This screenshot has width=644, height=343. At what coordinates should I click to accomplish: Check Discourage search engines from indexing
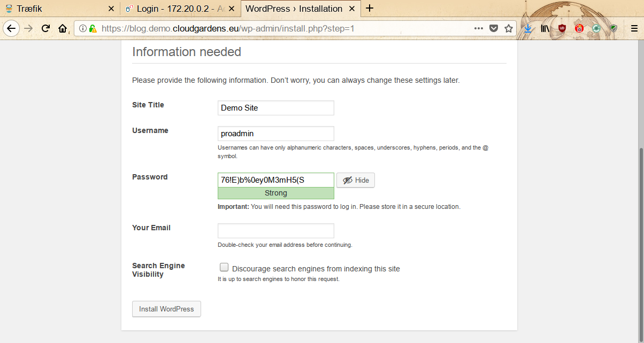[224, 268]
